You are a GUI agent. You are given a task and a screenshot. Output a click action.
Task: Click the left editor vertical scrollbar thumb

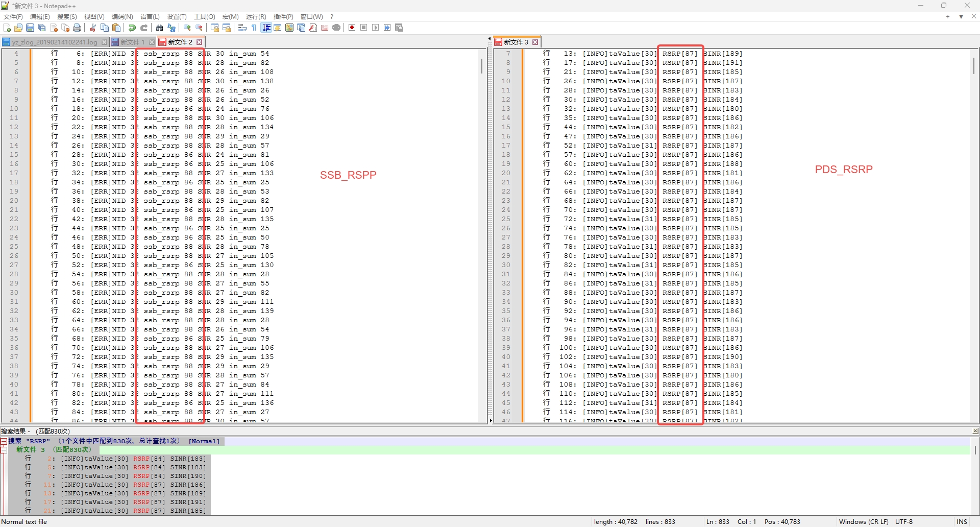tap(482, 66)
